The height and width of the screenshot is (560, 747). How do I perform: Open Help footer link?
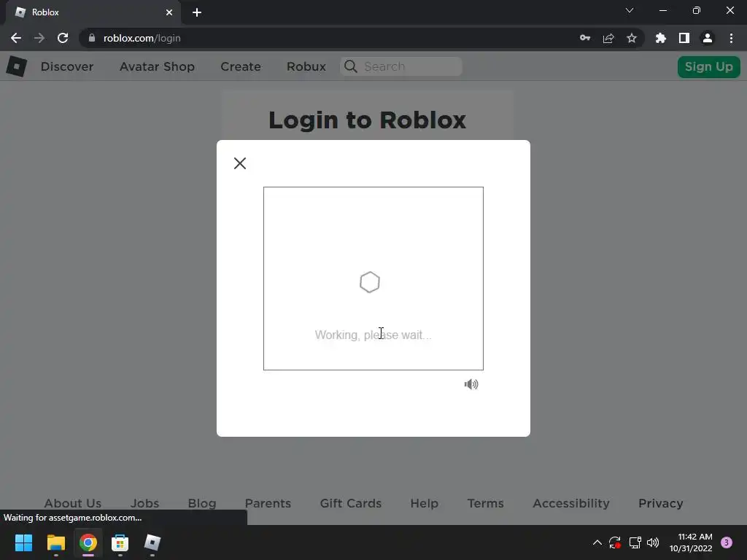[x=424, y=503]
